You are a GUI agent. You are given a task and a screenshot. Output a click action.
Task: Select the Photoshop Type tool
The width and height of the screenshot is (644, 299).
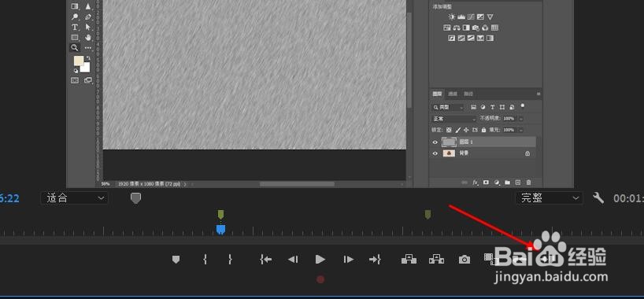(x=75, y=27)
